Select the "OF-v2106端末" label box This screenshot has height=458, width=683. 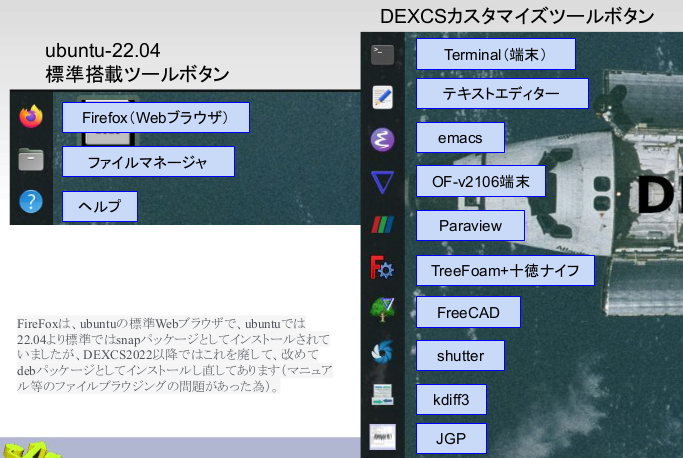[x=480, y=182]
